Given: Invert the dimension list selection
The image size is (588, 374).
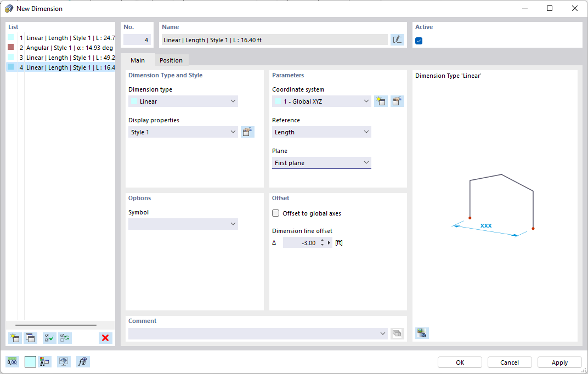Looking at the screenshot, I should click(65, 338).
